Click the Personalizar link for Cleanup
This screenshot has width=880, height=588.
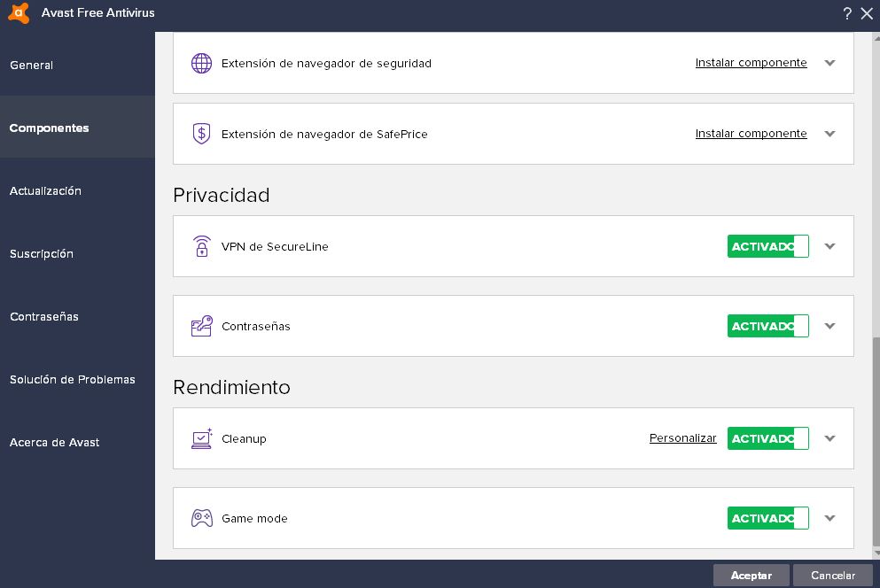pos(683,438)
